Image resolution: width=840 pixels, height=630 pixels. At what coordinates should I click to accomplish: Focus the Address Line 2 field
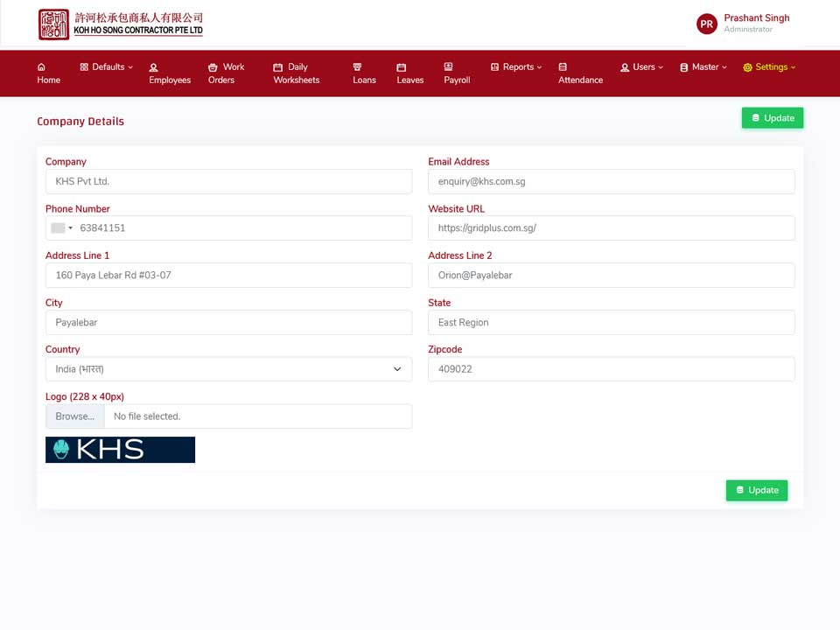tap(612, 276)
